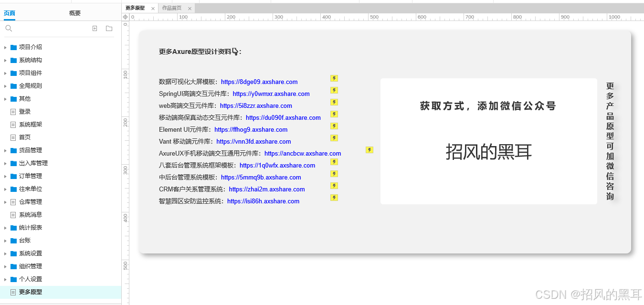Viewport: 644px width, 305px height.
Task: Click lightning marker beside Element UI元件库
Action: pyautogui.click(x=334, y=126)
